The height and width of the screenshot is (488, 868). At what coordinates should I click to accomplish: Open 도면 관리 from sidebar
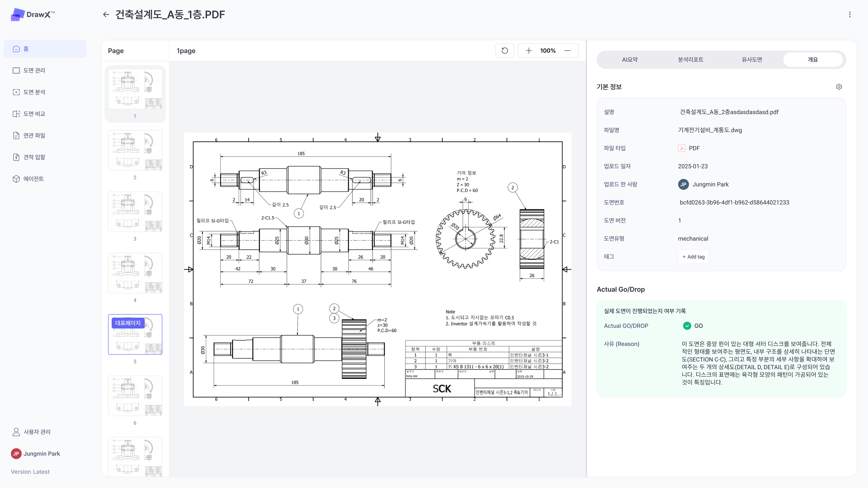34,70
